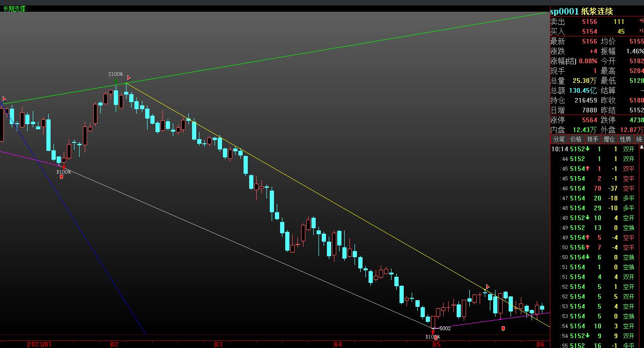This screenshot has width=644, height=348.
Task: Click the 长期支撑 label
Action: [15, 9]
